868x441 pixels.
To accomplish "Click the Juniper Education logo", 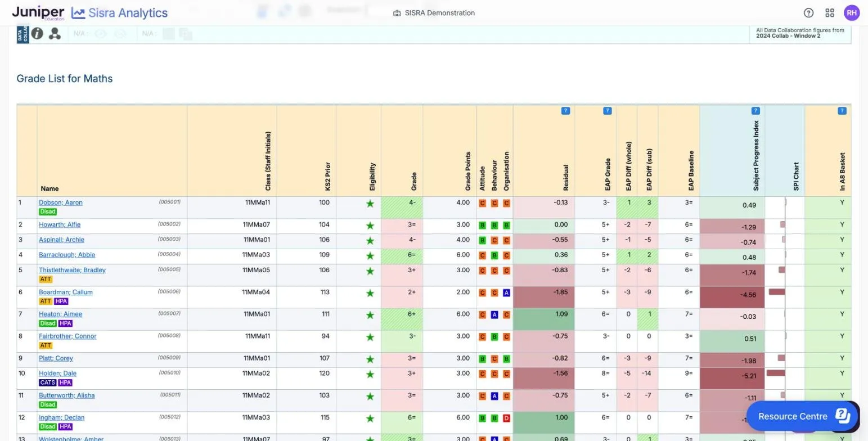I will coord(38,13).
